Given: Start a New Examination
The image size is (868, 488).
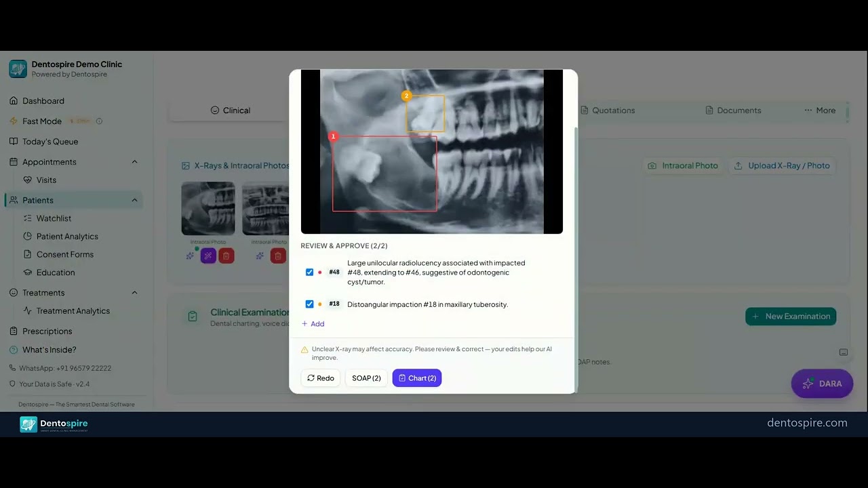Looking at the screenshot, I should pos(791,317).
